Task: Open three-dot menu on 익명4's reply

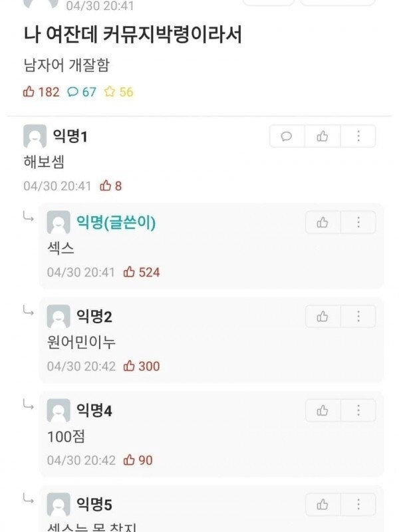Action: [358, 410]
